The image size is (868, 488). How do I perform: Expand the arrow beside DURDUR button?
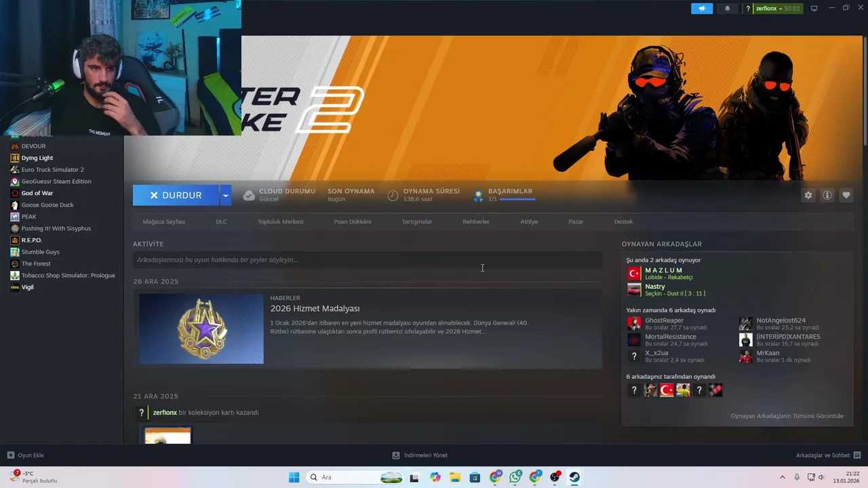225,195
